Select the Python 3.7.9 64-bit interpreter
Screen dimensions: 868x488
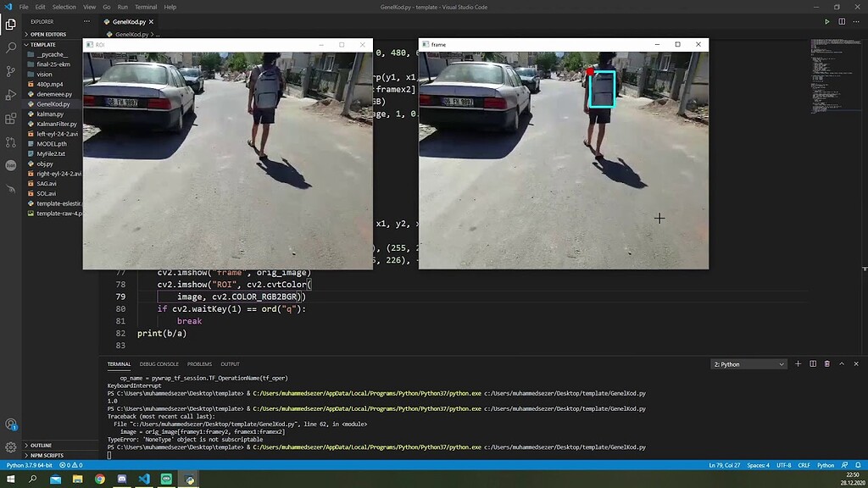(x=30, y=465)
